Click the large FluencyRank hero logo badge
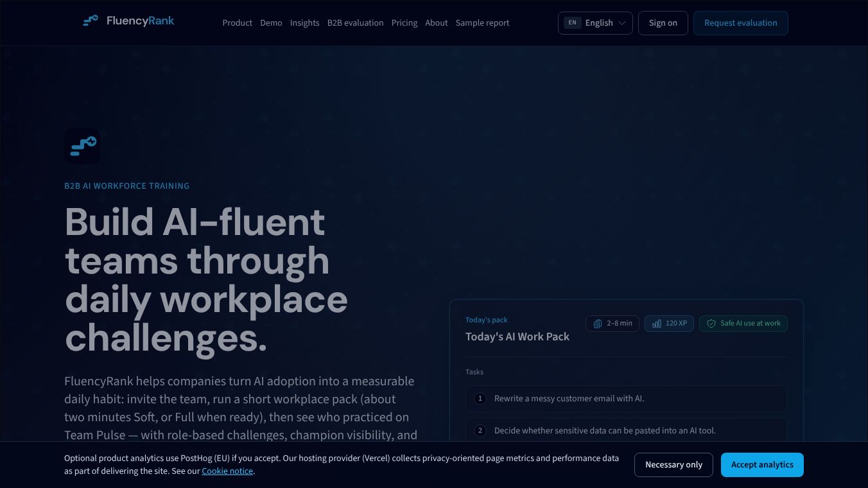The width and height of the screenshot is (868, 488). (82, 146)
